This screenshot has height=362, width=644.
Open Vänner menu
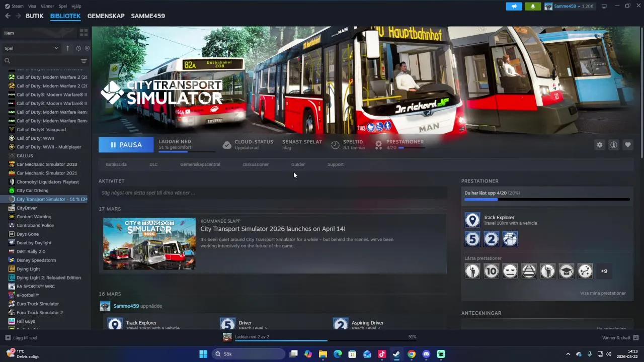(47, 6)
